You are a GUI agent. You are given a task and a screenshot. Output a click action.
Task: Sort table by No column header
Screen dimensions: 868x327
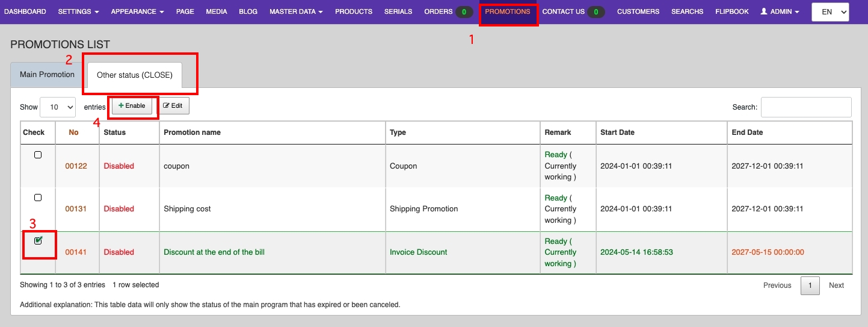(73, 132)
